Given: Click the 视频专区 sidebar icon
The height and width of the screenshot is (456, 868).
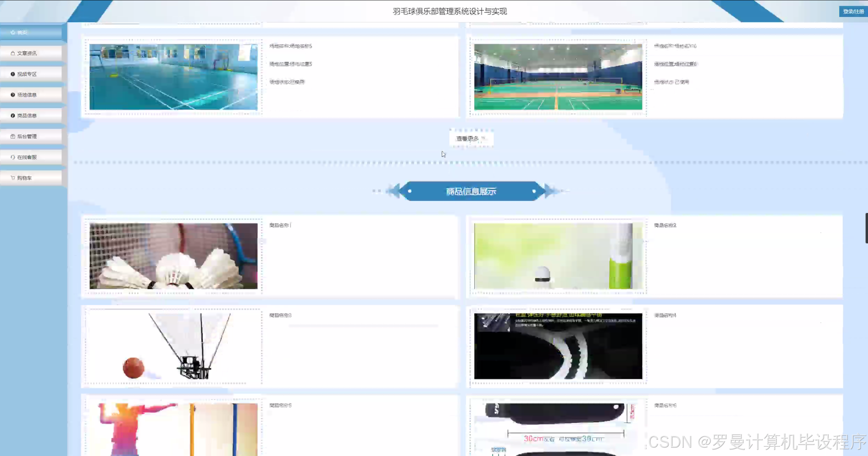Looking at the screenshot, I should tap(13, 74).
